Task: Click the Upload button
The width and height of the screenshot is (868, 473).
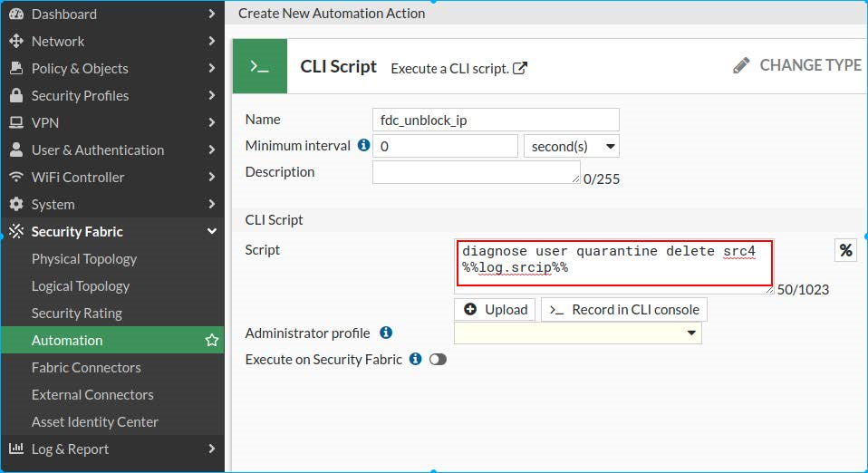Action: [x=495, y=310]
